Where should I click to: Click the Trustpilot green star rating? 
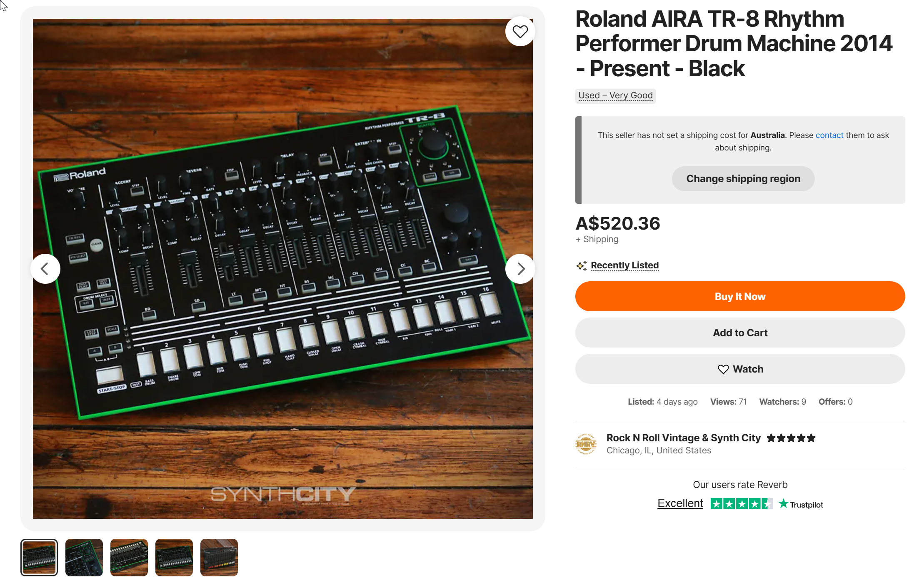pos(741,504)
